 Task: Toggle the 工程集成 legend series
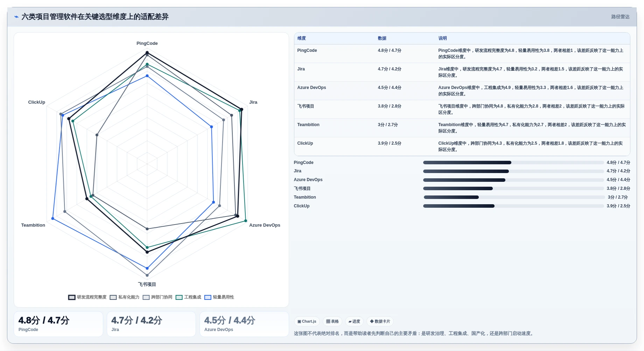tap(188, 297)
